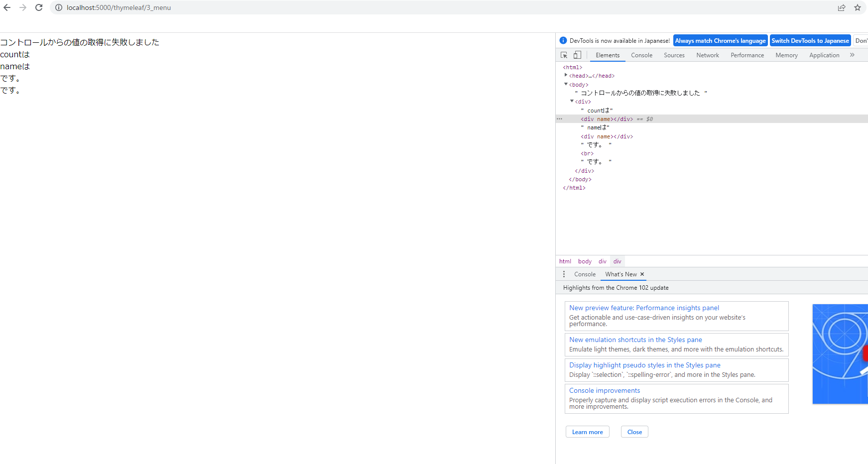Click the DevTools info icon in notification
Screen dimensions: 868x464
[x=563, y=40]
